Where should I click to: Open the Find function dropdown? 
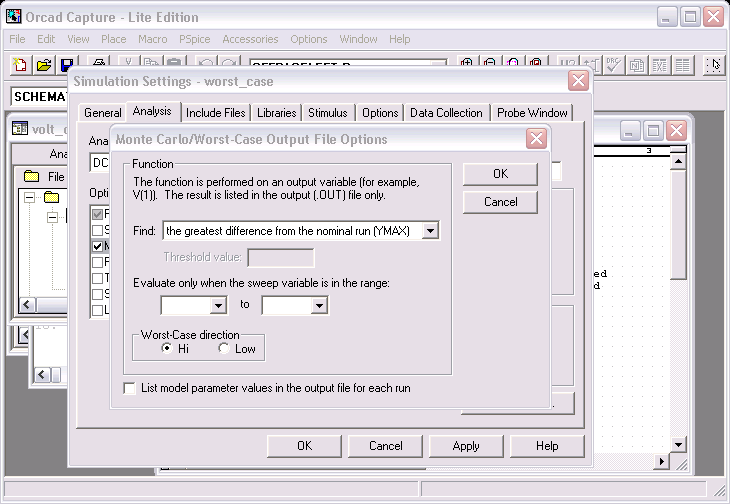point(430,230)
